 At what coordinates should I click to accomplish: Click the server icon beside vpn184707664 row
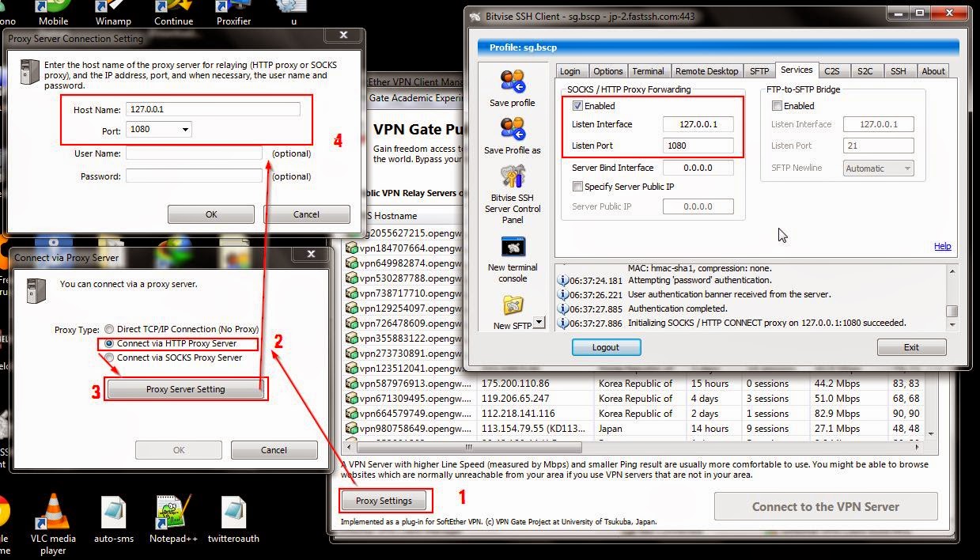(352, 248)
